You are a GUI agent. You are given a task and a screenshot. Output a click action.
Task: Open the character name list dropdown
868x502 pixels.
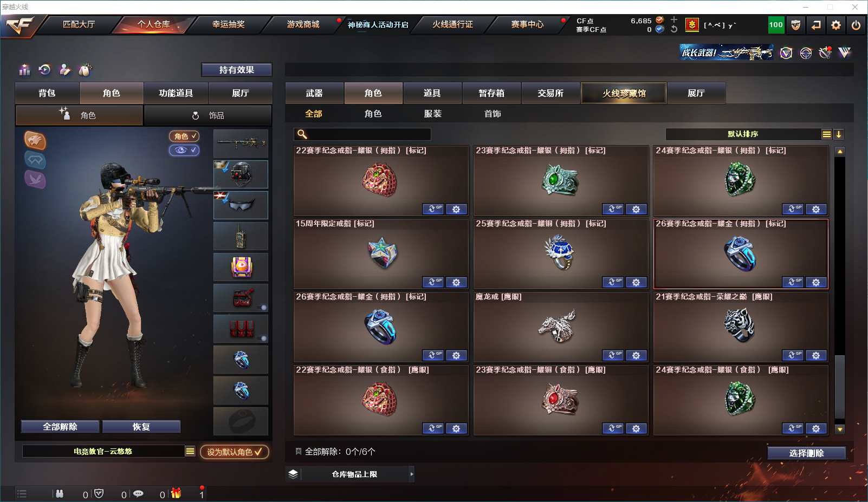point(190,451)
